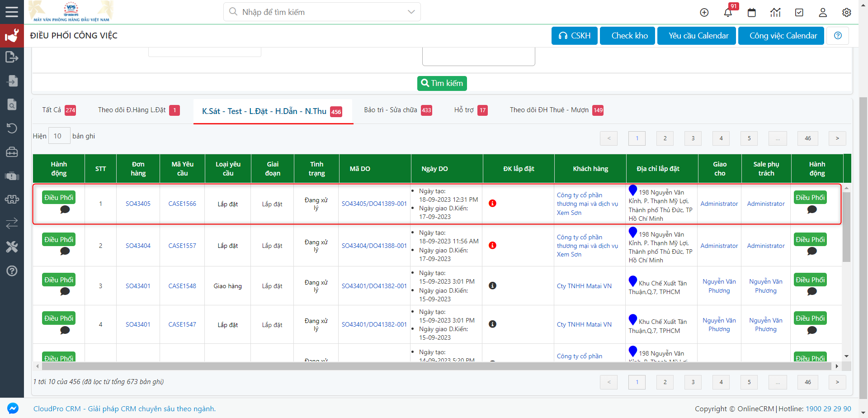Screen dimensions: 868x418
Task: Go to next page in bottom pagination
Action: [x=837, y=382]
